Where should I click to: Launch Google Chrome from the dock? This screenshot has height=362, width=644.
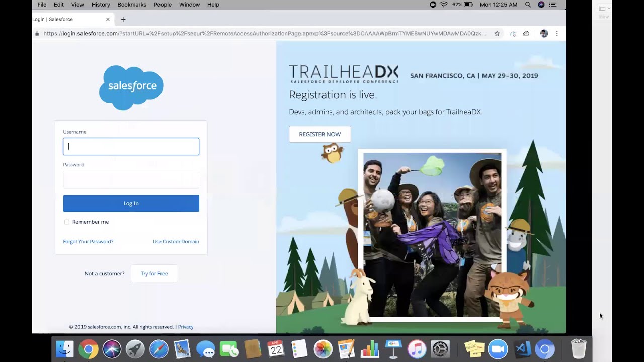pos(88,349)
